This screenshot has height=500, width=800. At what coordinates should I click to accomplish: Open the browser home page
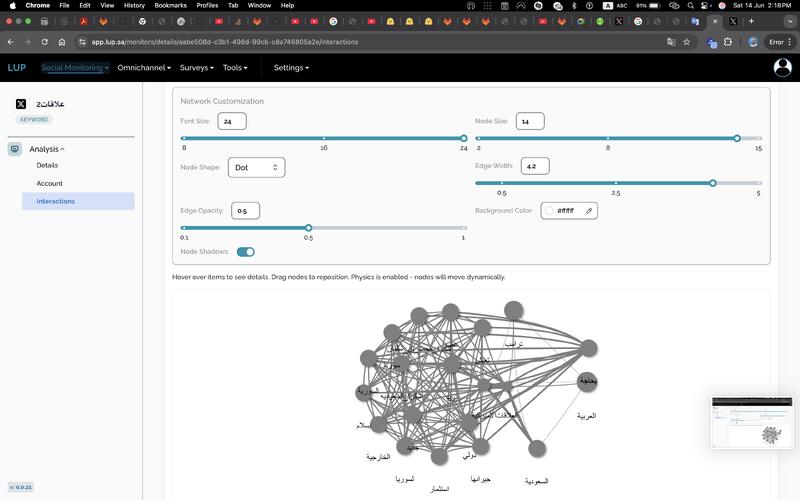click(62, 42)
